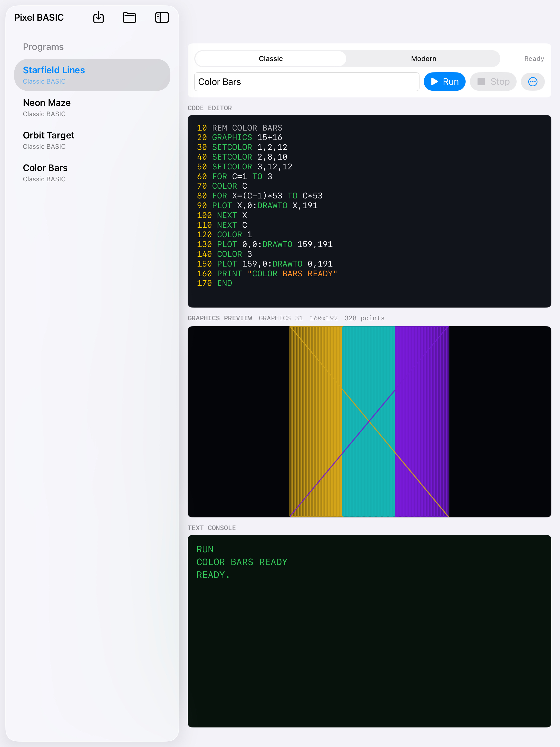Click line 130 PLOT 0,0 statement
This screenshot has width=560, height=747.
[265, 245]
